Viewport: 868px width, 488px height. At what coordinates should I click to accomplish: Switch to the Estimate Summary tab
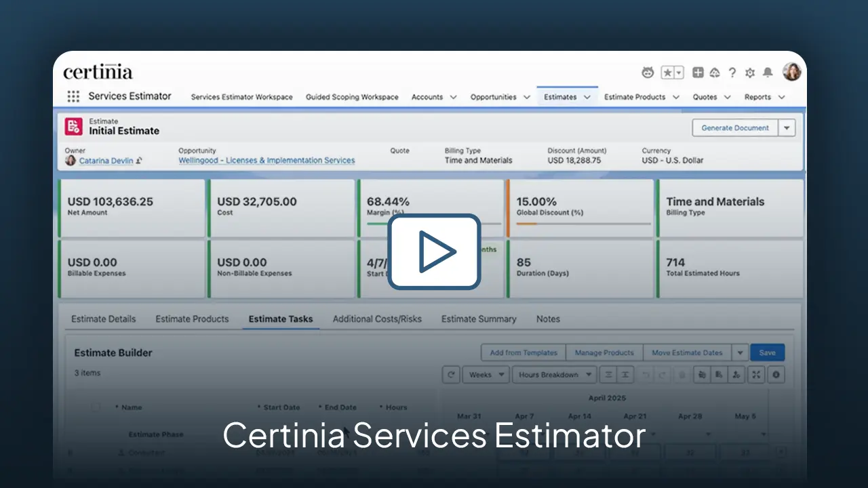[479, 319]
